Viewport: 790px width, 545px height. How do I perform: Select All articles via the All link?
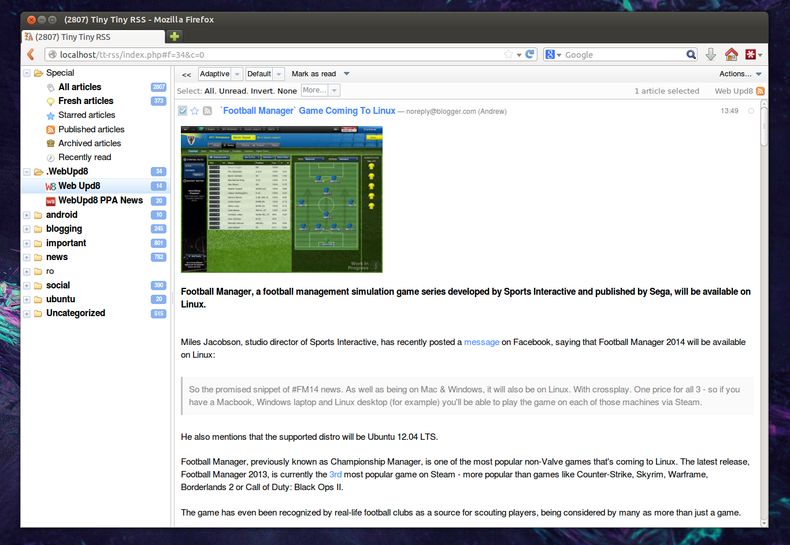tap(209, 91)
